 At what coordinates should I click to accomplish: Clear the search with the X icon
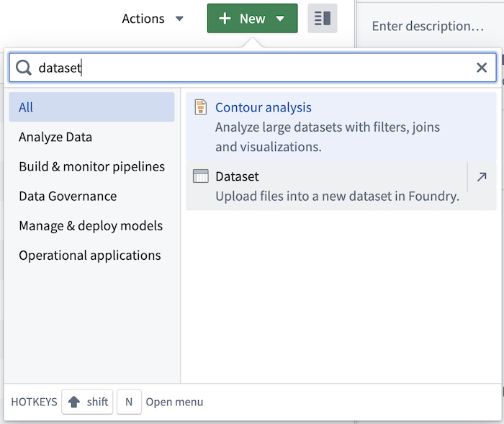pyautogui.click(x=482, y=68)
